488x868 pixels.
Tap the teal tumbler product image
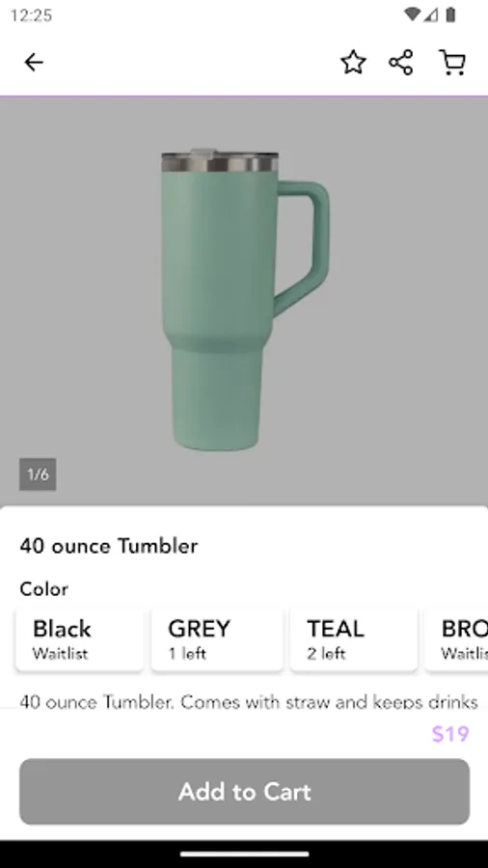pyautogui.click(x=244, y=300)
